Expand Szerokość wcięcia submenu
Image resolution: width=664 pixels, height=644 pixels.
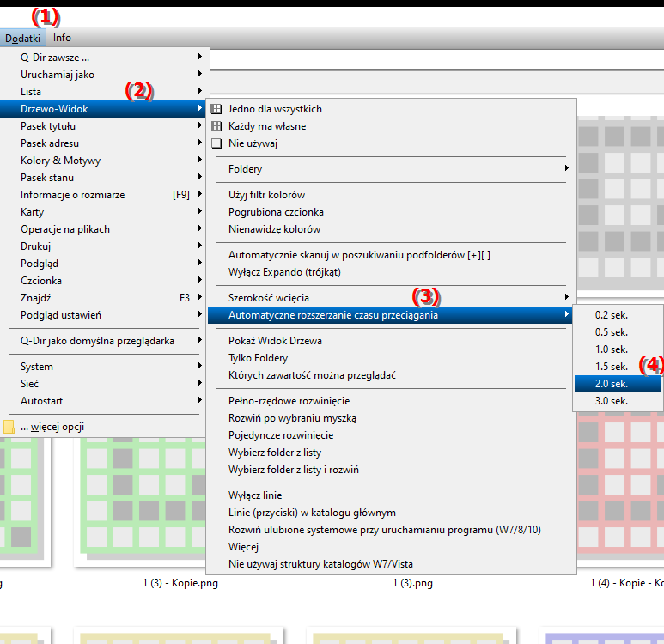[x=269, y=297]
